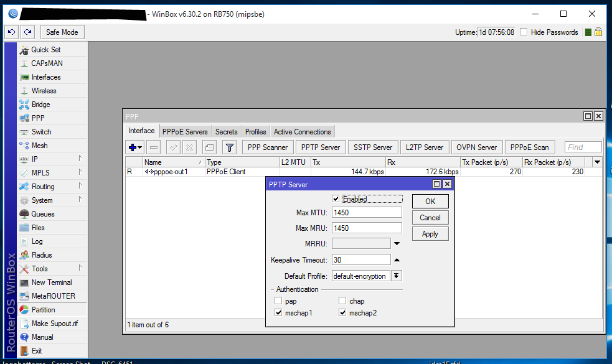This screenshot has width=612, height=364.
Task: Click the filter funnel icon in PPP toolbar
Action: (x=230, y=147)
